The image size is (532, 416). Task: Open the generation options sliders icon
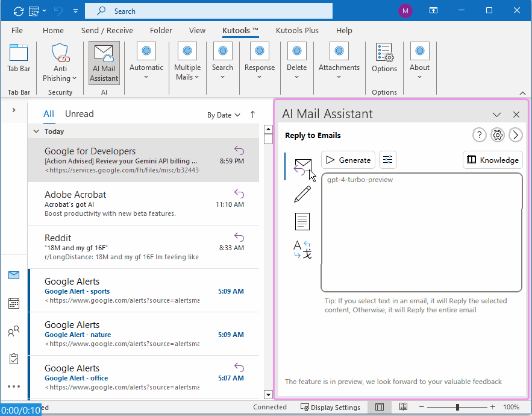tap(388, 160)
